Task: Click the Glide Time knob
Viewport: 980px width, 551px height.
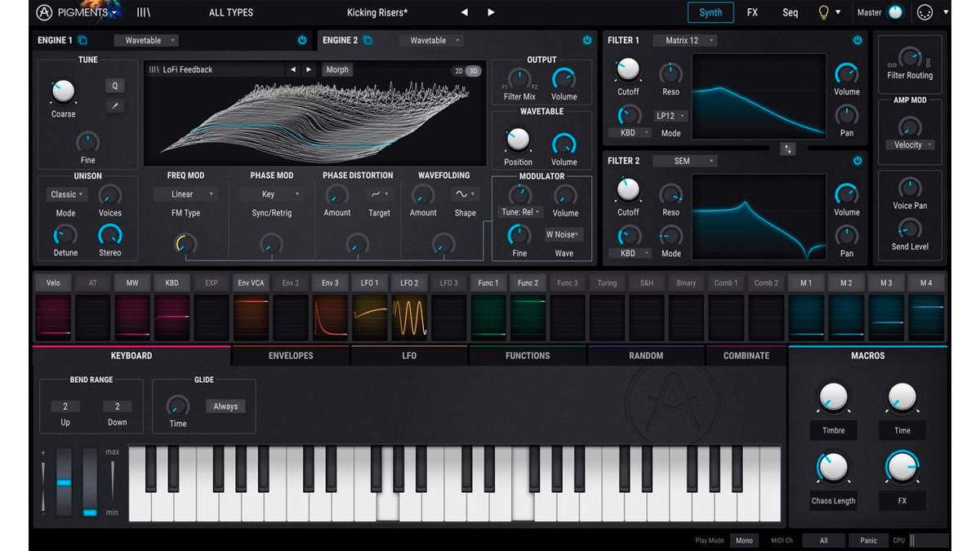Action: [177, 405]
